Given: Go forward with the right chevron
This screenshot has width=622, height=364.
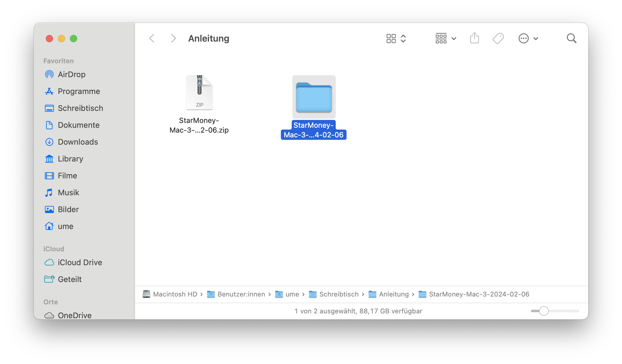Looking at the screenshot, I should pos(173,38).
